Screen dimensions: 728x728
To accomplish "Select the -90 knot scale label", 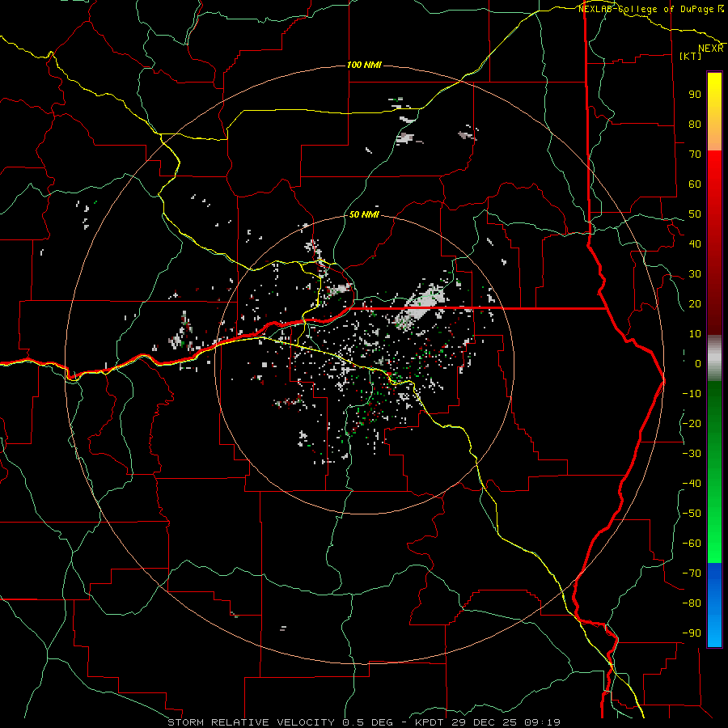I will coord(692,633).
